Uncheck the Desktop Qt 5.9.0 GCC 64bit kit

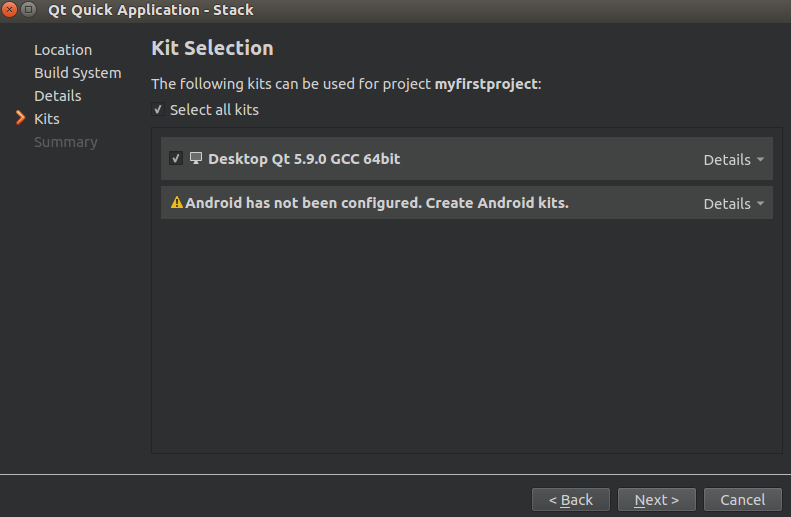[x=176, y=158]
